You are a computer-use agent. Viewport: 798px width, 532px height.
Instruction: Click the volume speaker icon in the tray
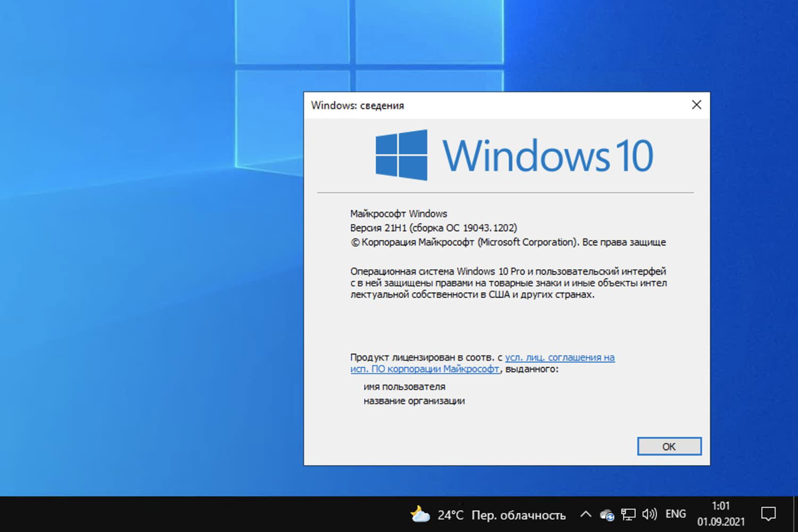coord(649,513)
